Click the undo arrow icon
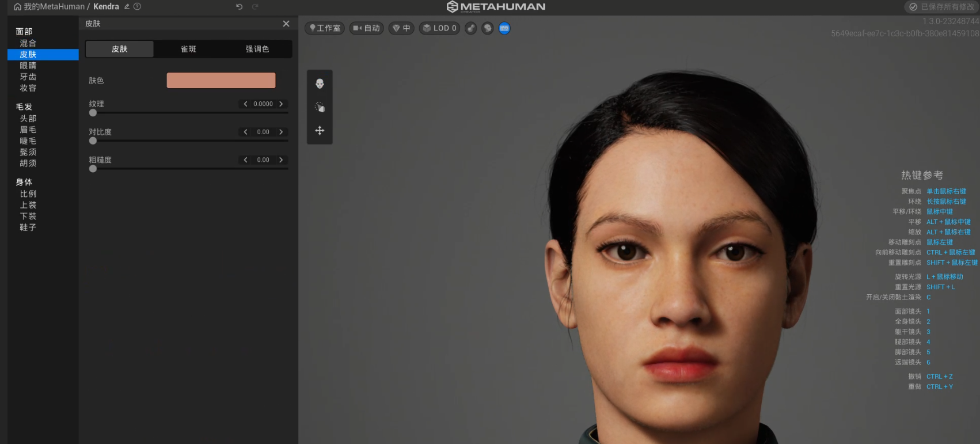This screenshot has width=980, height=444. [x=239, y=7]
